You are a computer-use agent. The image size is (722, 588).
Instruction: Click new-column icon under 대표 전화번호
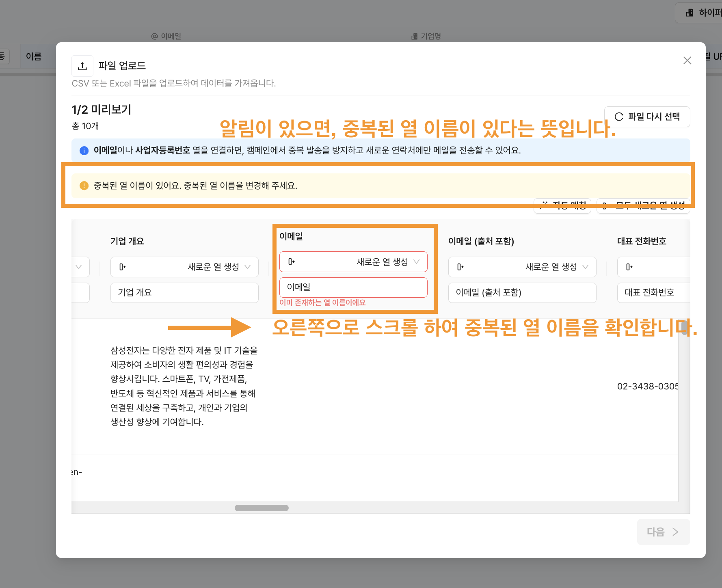coord(629,267)
